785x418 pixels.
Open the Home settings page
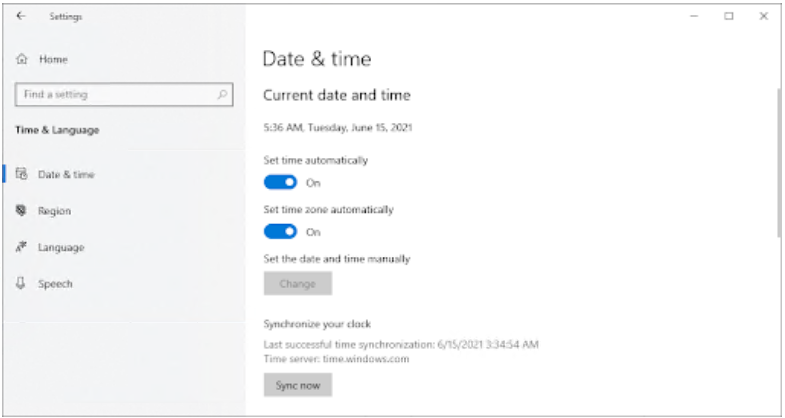point(53,60)
